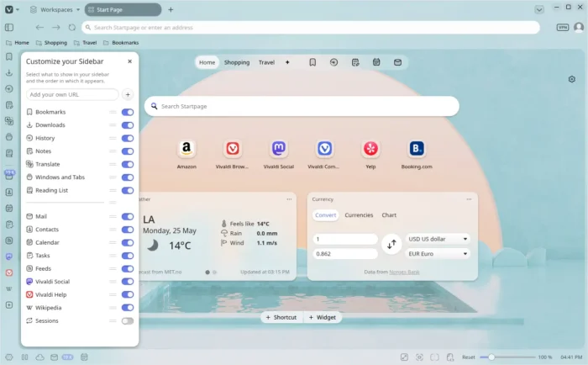Viewport: 588px width, 365px height.
Task: Click the Search Startpage field on page
Action: pyautogui.click(x=302, y=106)
